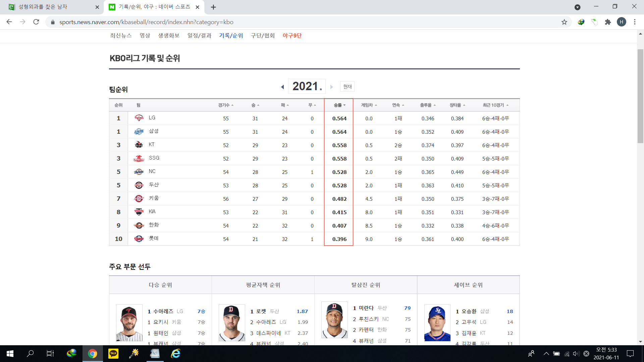Open Task View from the taskbar
Viewport: 644px width, 362px height.
(x=50, y=354)
